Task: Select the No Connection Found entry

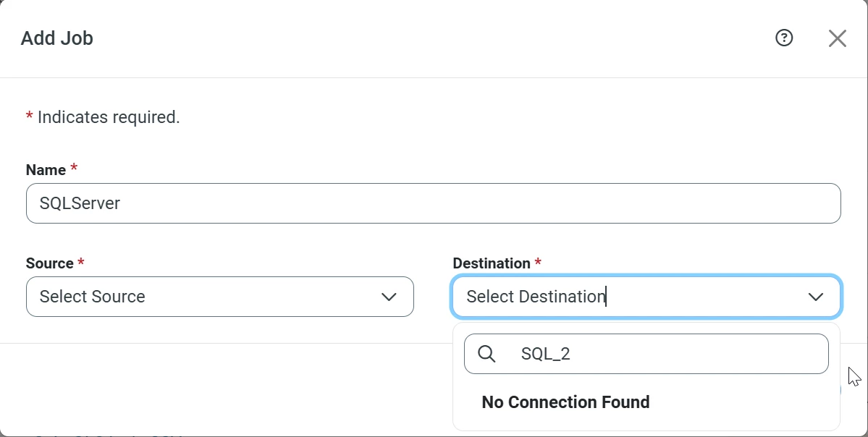Action: point(565,402)
